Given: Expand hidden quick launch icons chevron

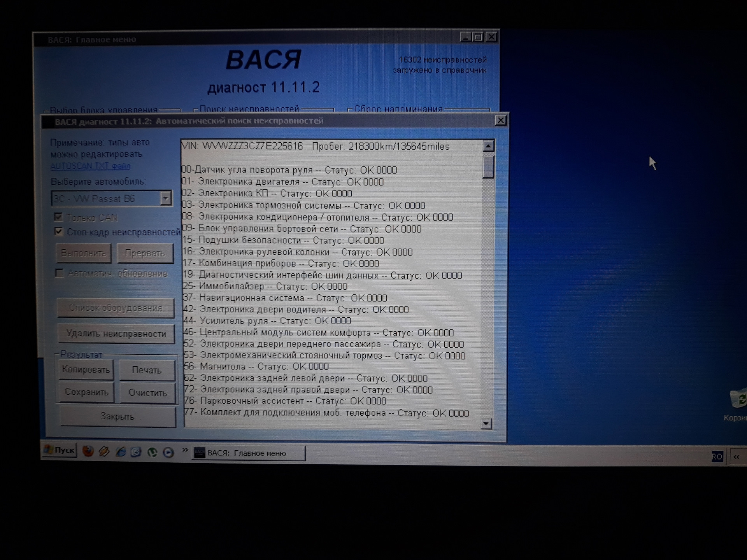Looking at the screenshot, I should click(x=185, y=450).
